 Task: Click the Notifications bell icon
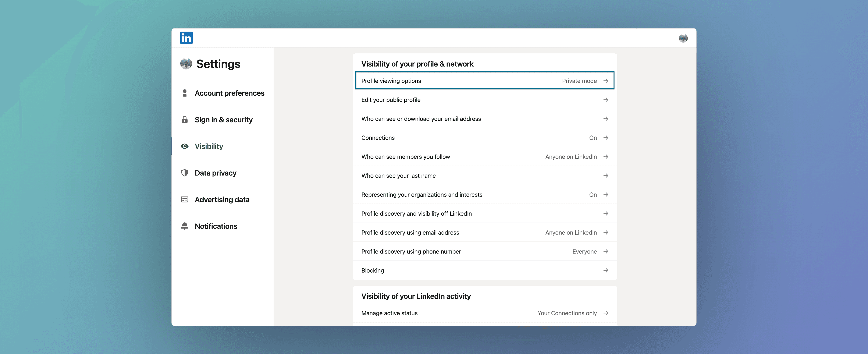(185, 226)
